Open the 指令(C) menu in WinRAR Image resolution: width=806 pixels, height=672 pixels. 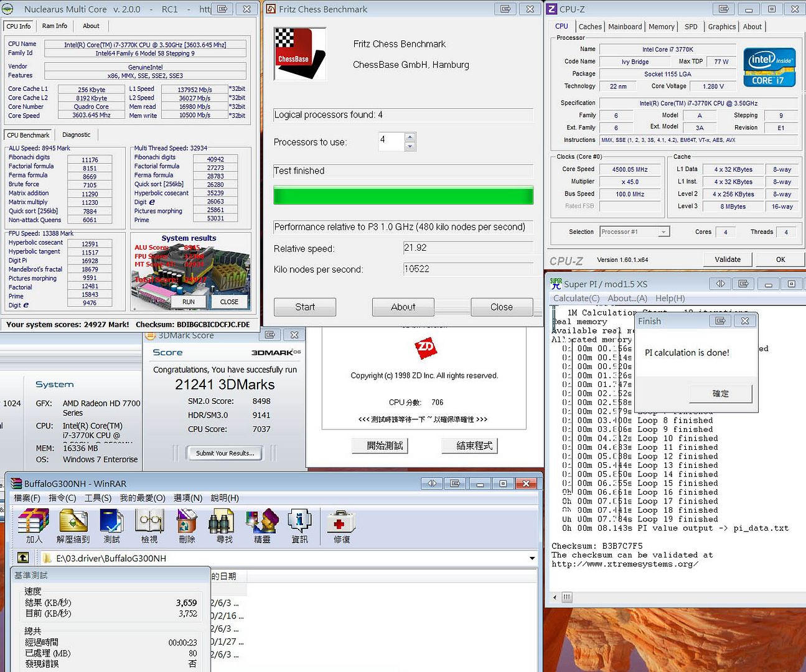62,498
